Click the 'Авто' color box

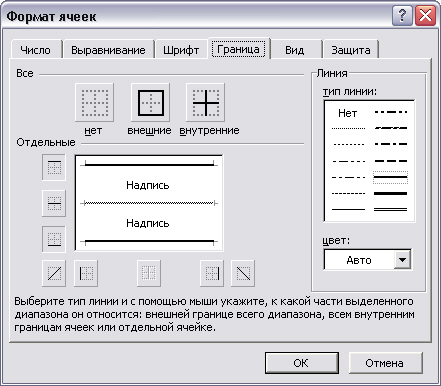pyautogui.click(x=359, y=259)
